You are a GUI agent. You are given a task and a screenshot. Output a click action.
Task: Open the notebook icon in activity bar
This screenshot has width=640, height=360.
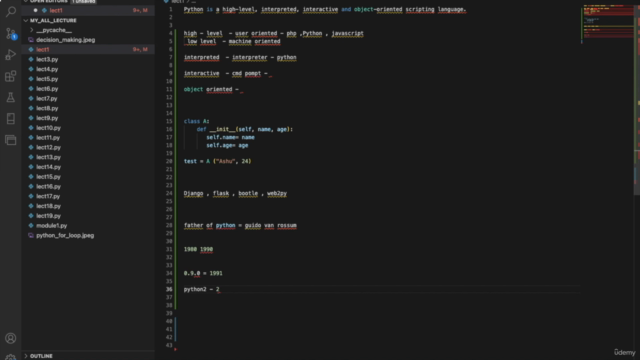coord(11,119)
